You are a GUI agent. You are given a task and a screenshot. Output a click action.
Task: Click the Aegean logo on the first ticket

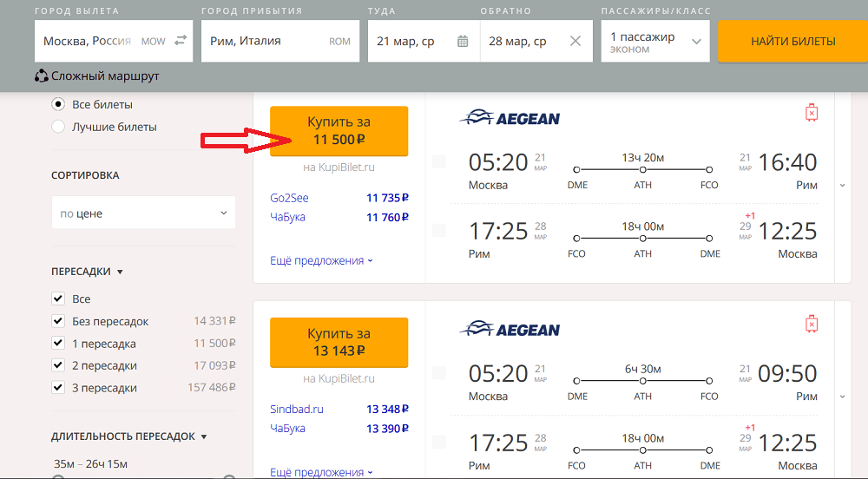click(x=510, y=118)
